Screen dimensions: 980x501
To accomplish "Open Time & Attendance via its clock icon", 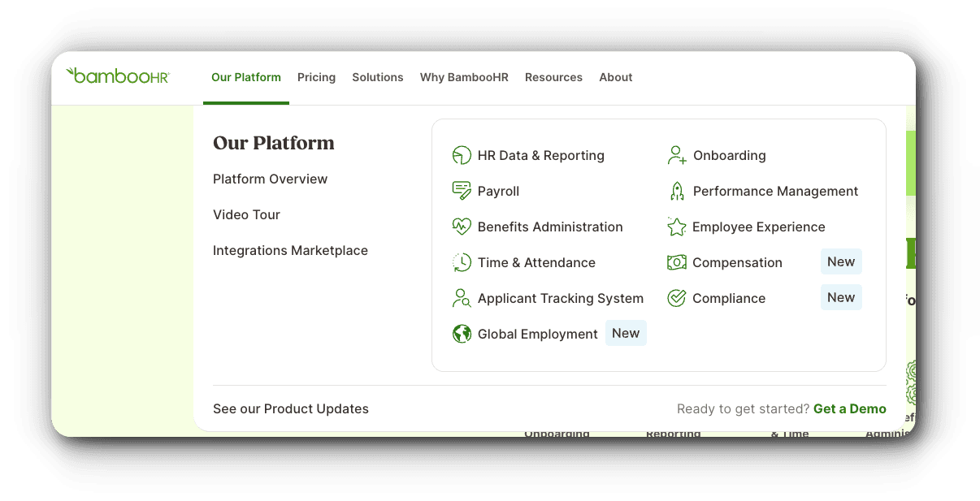I will click(x=462, y=262).
